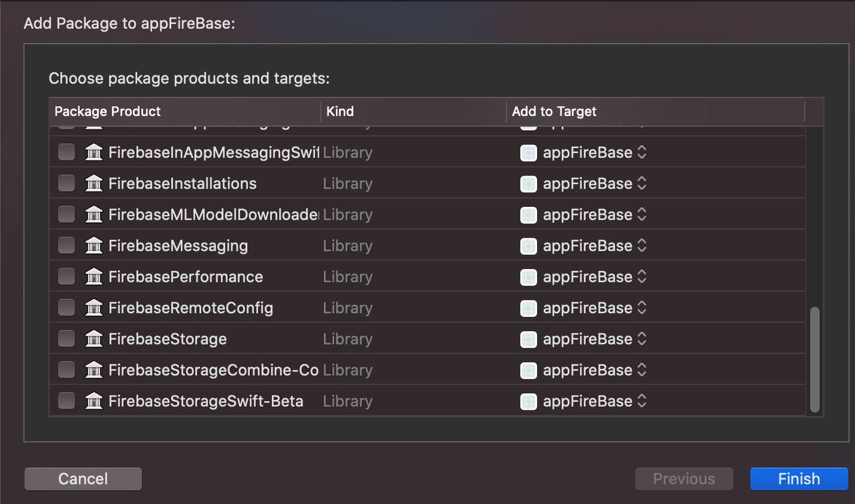855x504 pixels.
Task: Select the FirebasePerformance product name
Action: click(186, 277)
